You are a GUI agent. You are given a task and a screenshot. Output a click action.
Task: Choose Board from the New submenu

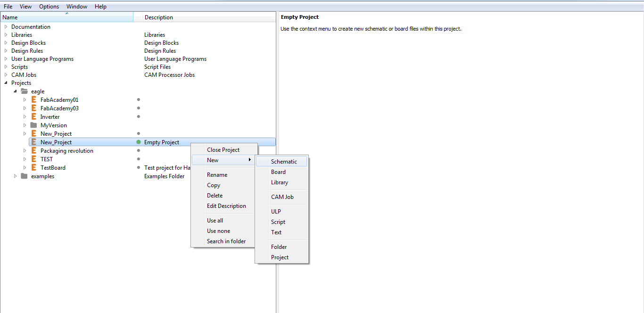(x=281, y=172)
